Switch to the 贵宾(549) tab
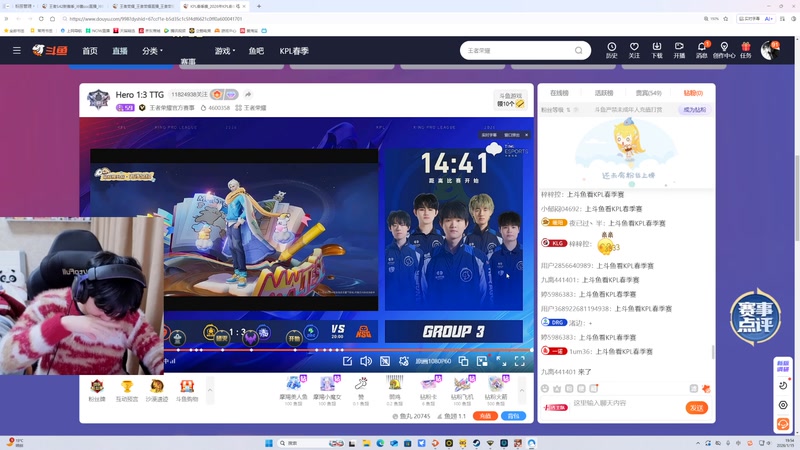This screenshot has height=450, width=800. [x=648, y=93]
